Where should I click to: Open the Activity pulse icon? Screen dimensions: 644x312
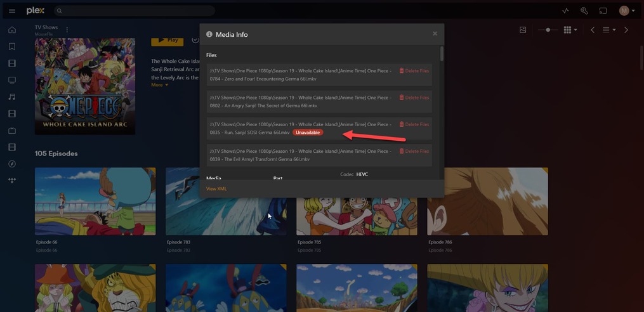[565, 11]
